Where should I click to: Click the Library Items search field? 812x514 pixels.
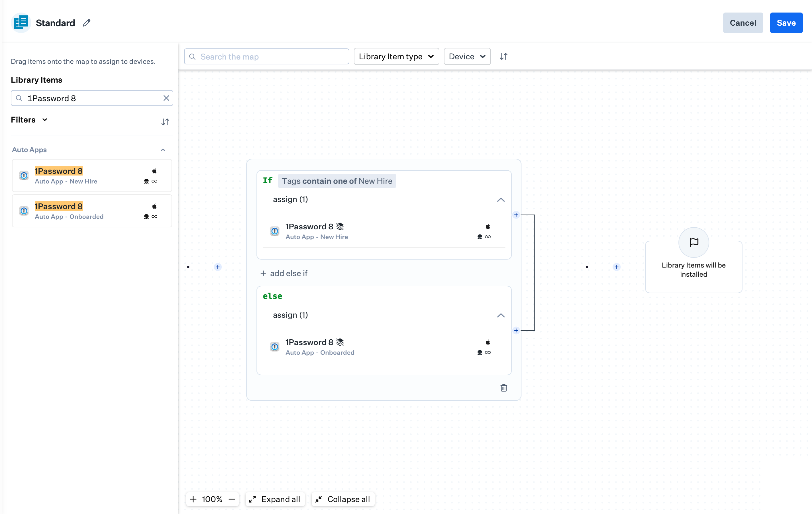pyautogui.click(x=92, y=98)
